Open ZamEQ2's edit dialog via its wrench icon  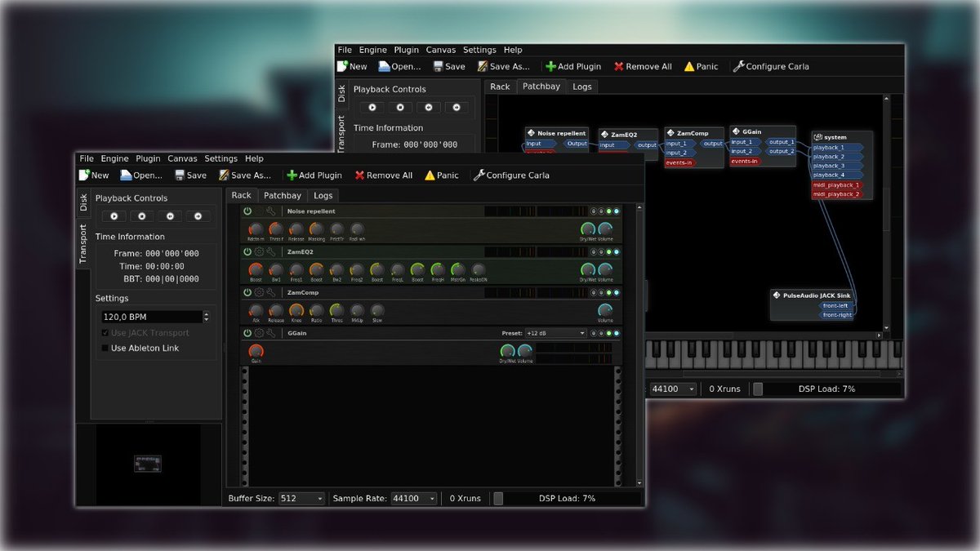pyautogui.click(x=269, y=252)
